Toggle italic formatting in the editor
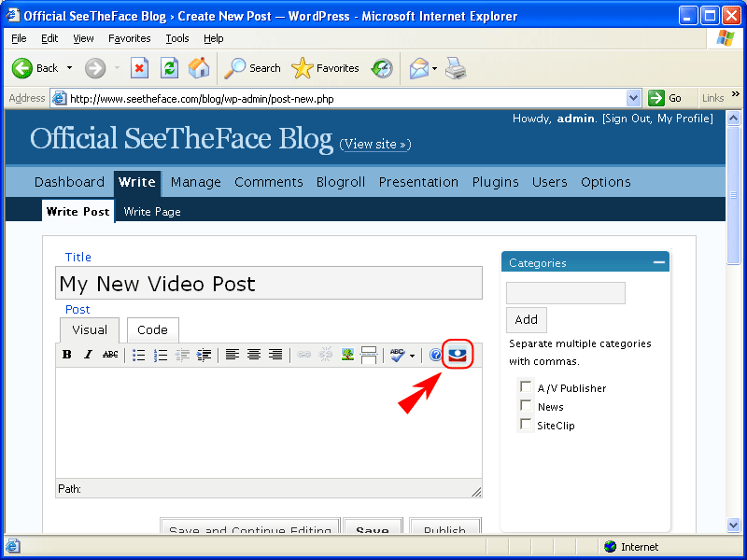Image resolution: width=747 pixels, height=560 pixels. [88, 355]
